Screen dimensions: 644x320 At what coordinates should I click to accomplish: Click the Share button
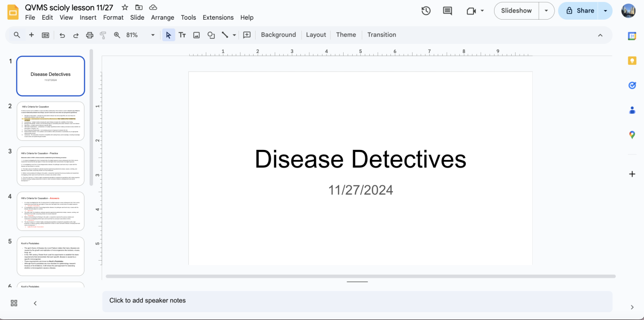(x=579, y=11)
